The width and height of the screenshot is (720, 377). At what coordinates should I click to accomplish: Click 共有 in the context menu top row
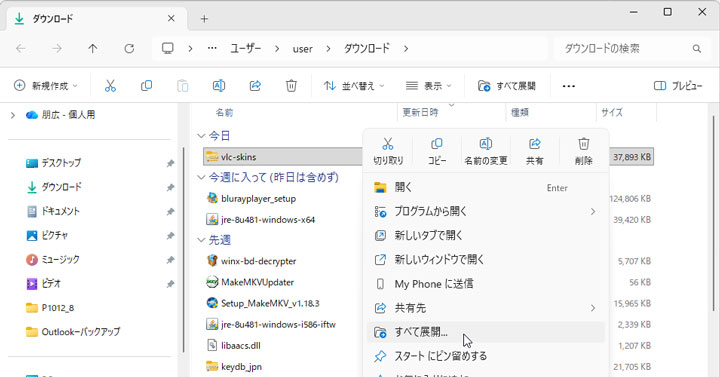[x=534, y=152]
